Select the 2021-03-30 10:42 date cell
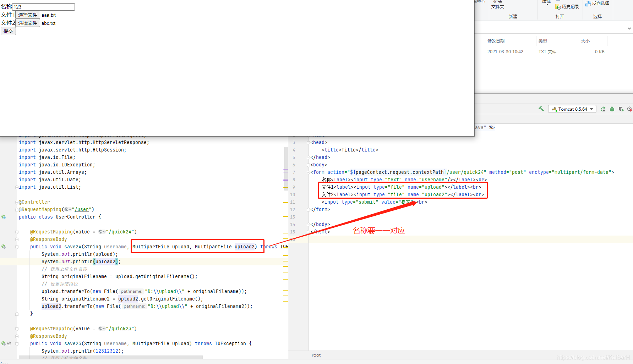Image resolution: width=633 pixels, height=364 pixels. tap(505, 52)
